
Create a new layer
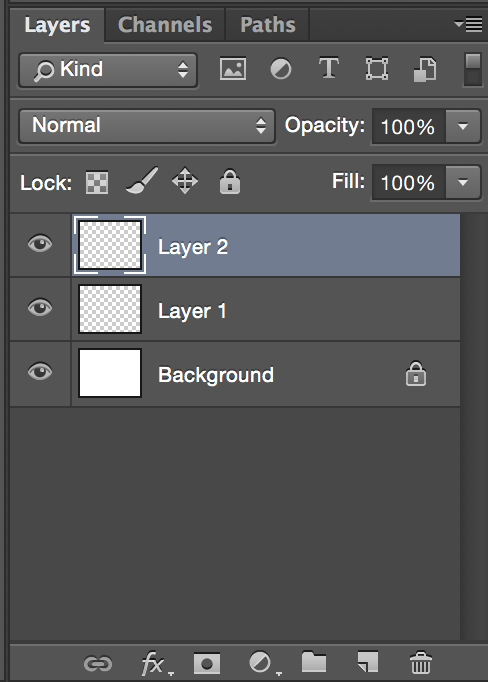coord(368,662)
